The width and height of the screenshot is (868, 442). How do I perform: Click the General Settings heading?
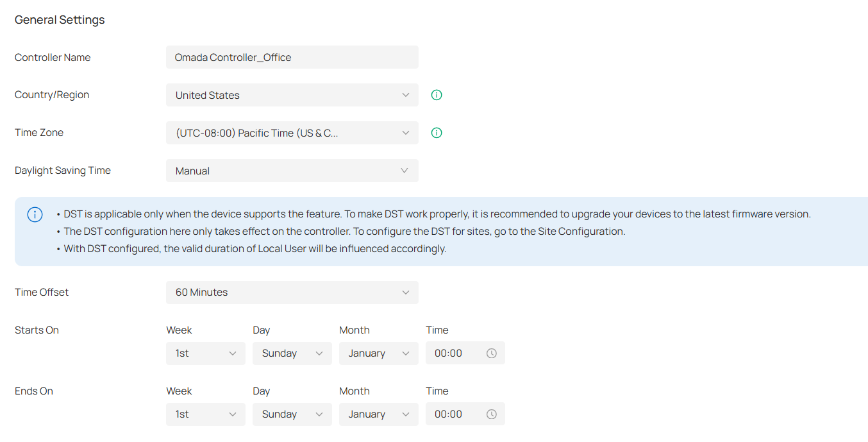pyautogui.click(x=59, y=20)
